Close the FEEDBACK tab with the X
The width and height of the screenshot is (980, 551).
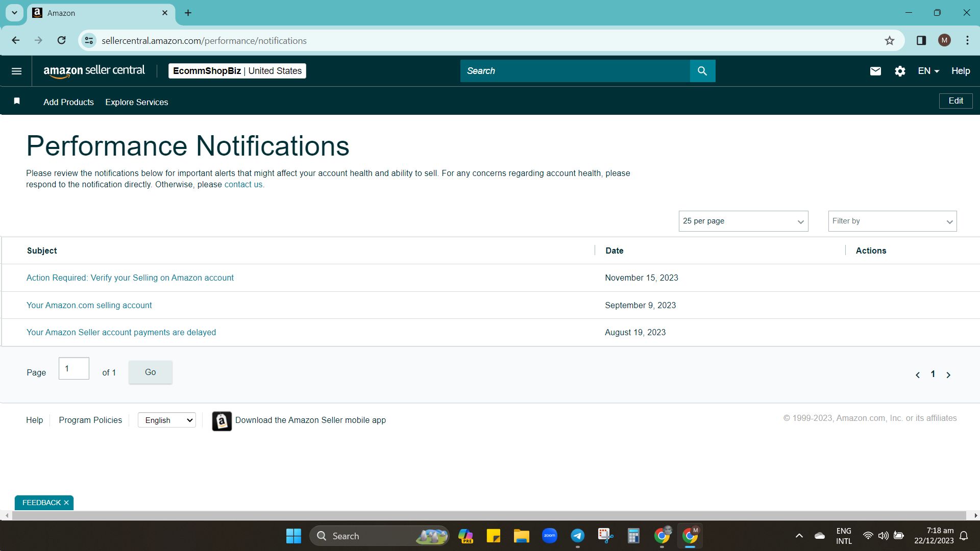(x=66, y=503)
